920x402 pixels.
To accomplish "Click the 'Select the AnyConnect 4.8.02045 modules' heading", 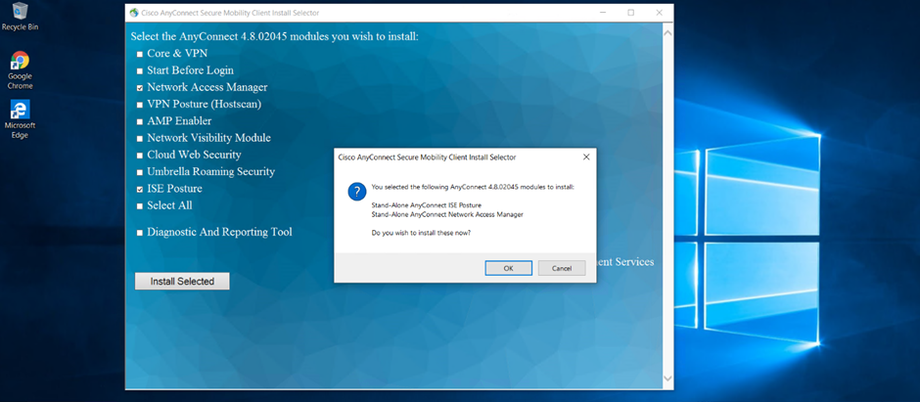I will coord(275,36).
